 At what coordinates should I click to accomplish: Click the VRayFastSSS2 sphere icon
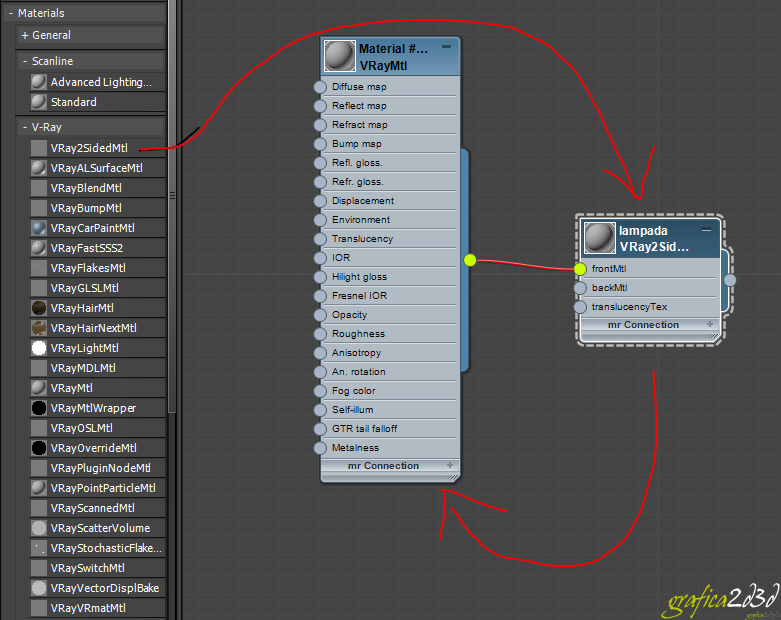coord(39,248)
